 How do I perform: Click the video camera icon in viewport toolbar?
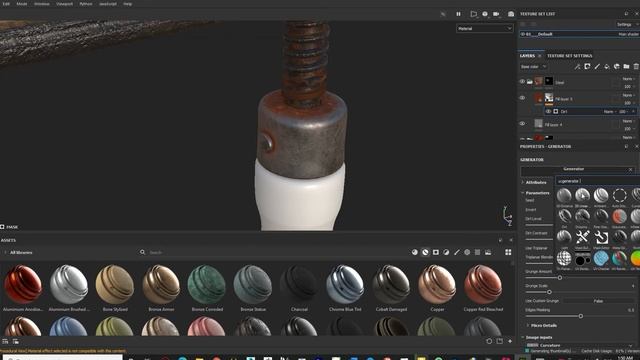(496, 14)
